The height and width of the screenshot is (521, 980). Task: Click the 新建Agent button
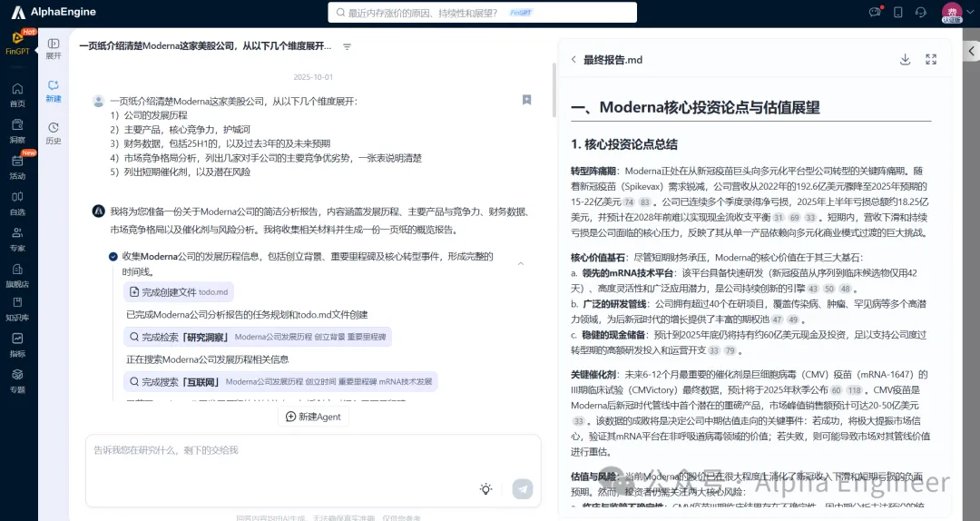tap(313, 417)
